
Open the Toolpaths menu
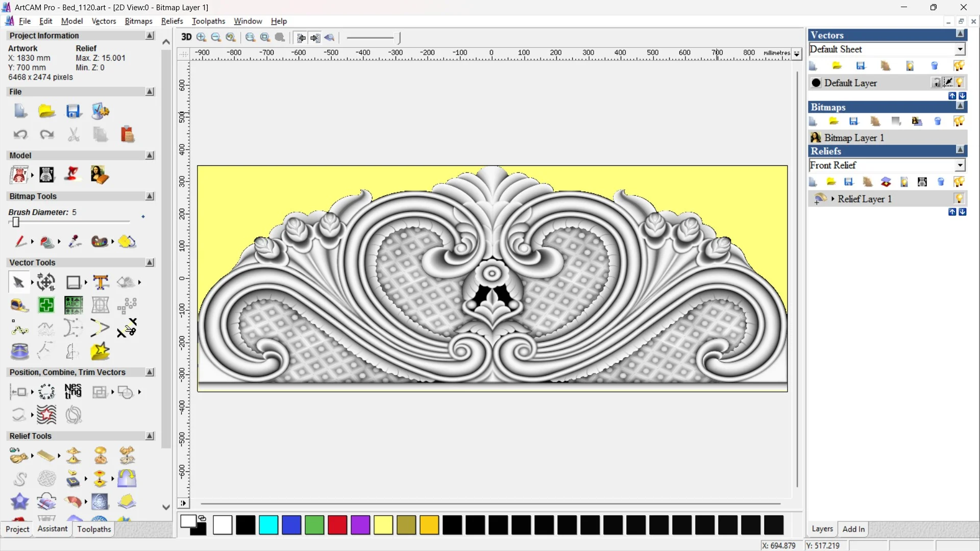pyautogui.click(x=208, y=21)
